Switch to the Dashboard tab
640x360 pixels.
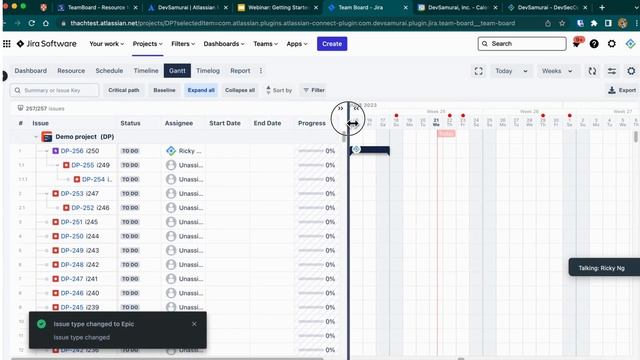click(x=31, y=71)
